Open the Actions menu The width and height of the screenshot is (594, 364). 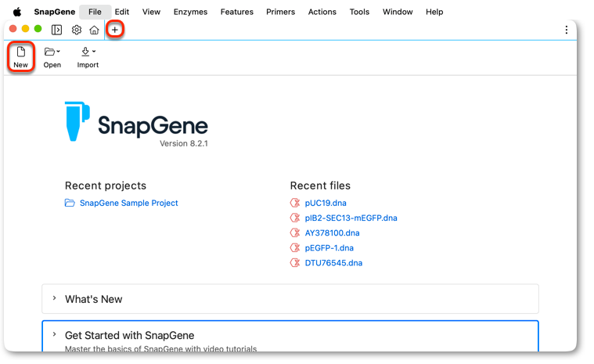(x=322, y=12)
